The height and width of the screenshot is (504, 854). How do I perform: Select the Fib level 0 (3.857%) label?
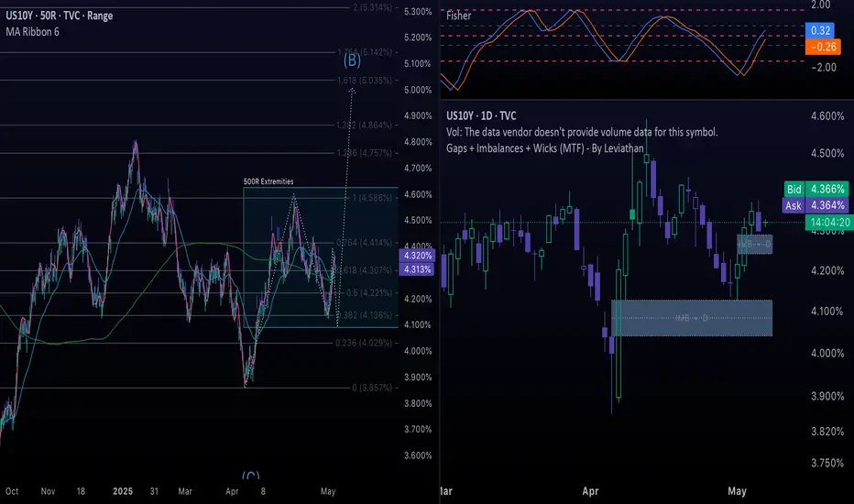tap(372, 388)
